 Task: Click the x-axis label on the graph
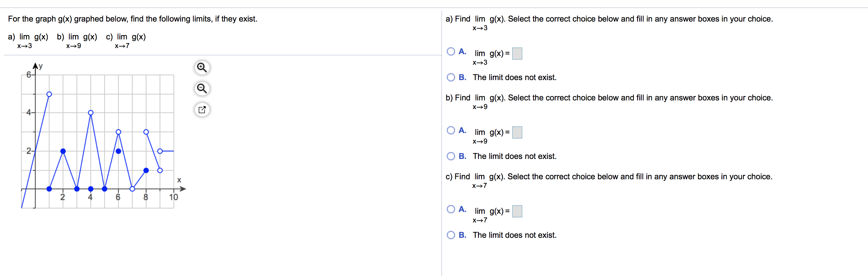point(179,180)
